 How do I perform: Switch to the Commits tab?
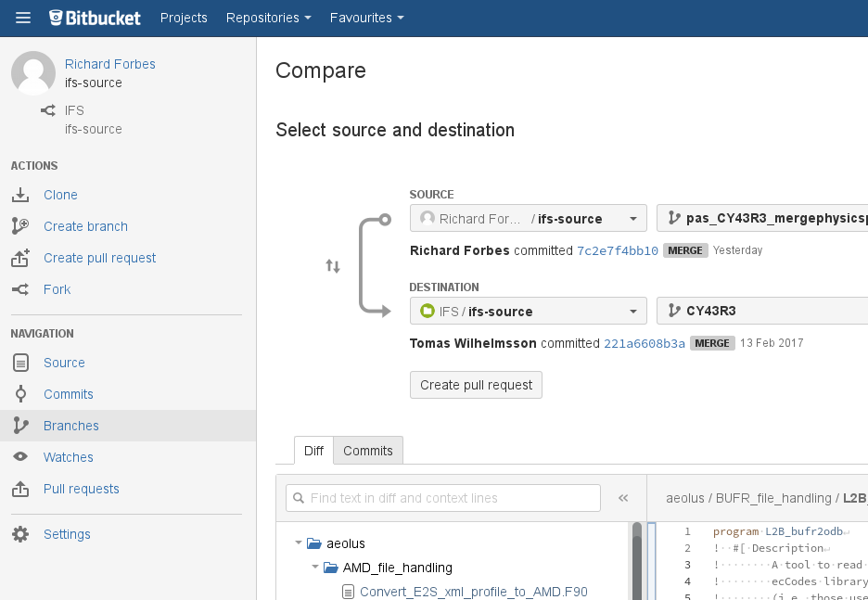(x=368, y=451)
